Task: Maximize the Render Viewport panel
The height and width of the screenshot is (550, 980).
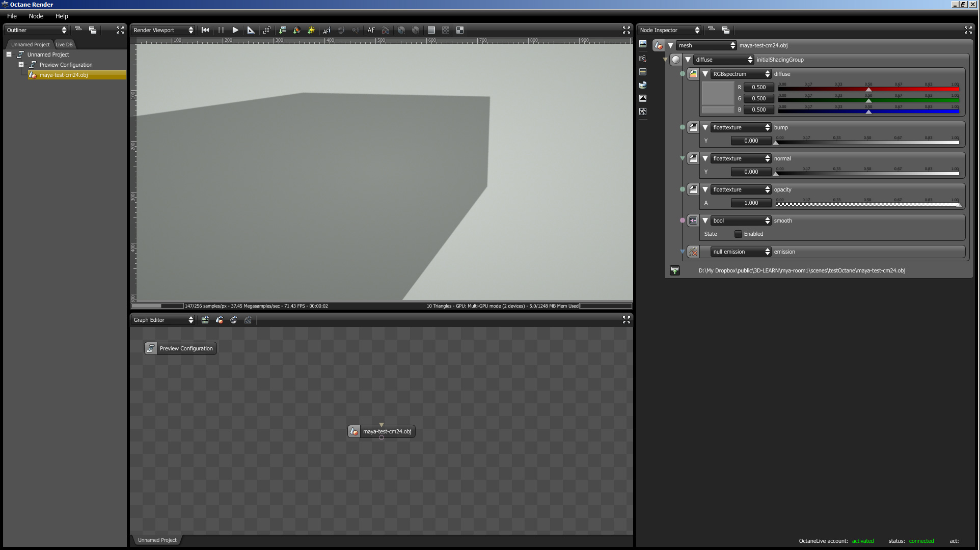Action: click(626, 31)
